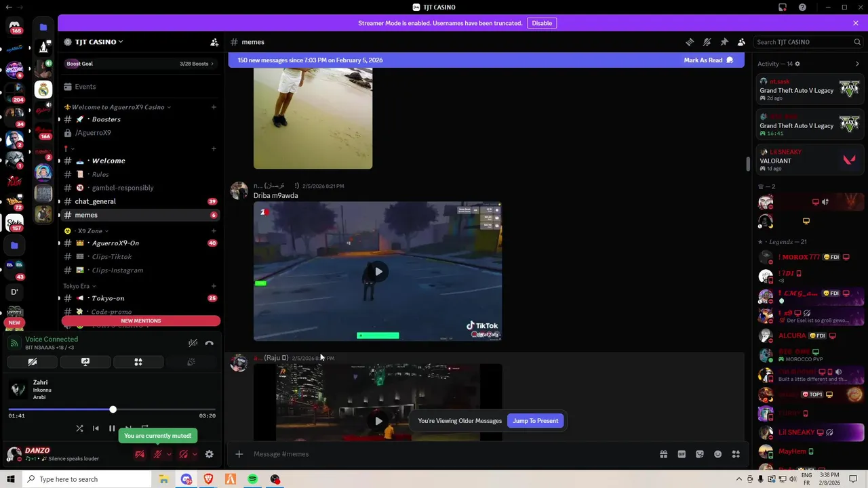This screenshot has width=868, height=488.
Task: Toggle the member list icon
Action: (741, 42)
